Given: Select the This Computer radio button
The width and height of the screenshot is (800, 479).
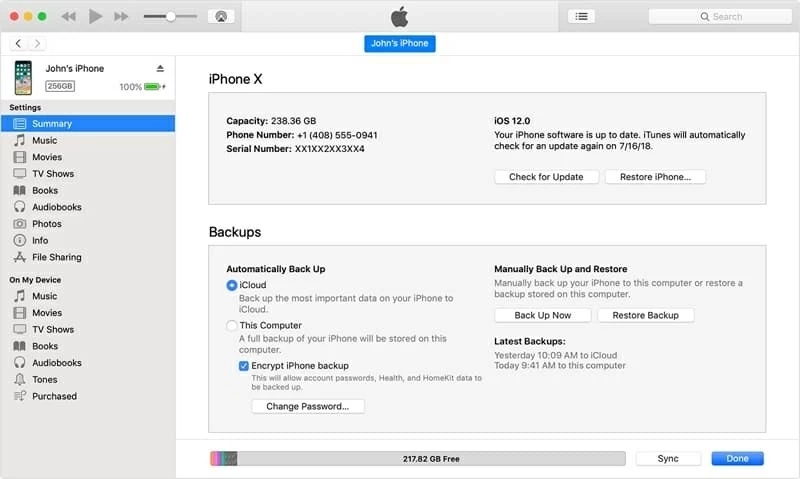Looking at the screenshot, I should pyautogui.click(x=232, y=325).
